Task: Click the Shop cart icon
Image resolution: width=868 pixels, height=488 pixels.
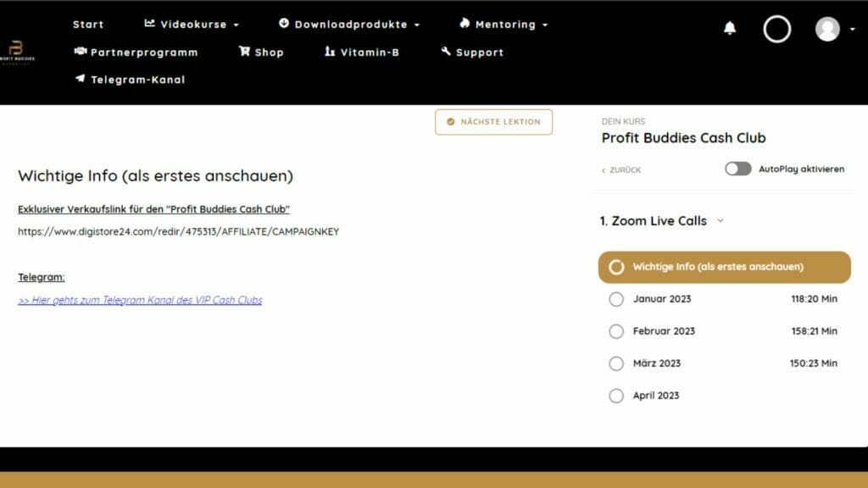Action: [x=244, y=51]
